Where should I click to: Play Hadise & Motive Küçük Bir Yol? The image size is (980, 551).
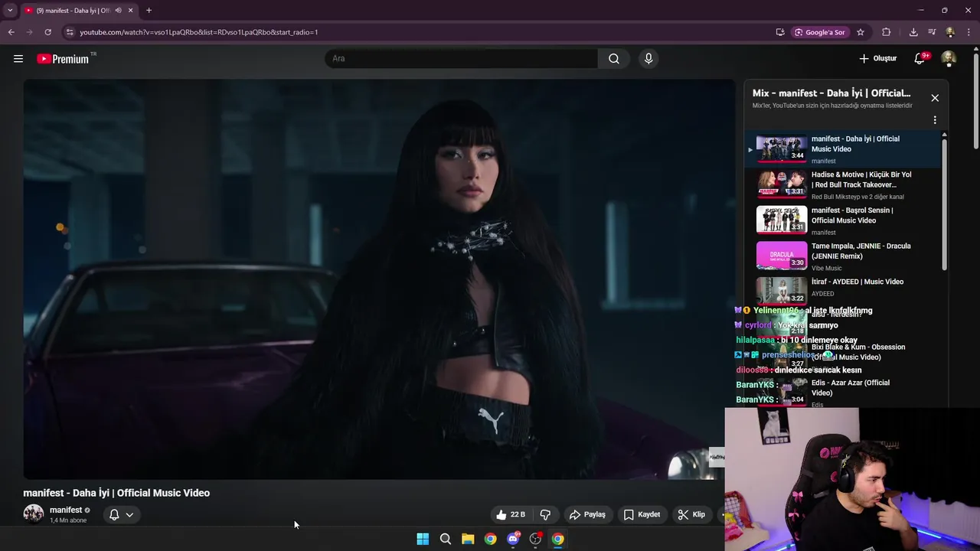(x=846, y=185)
